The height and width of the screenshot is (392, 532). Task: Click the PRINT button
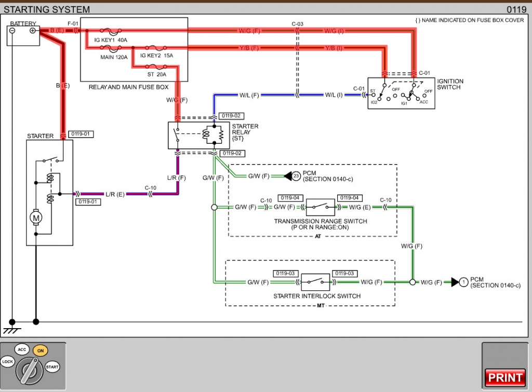[x=505, y=377]
